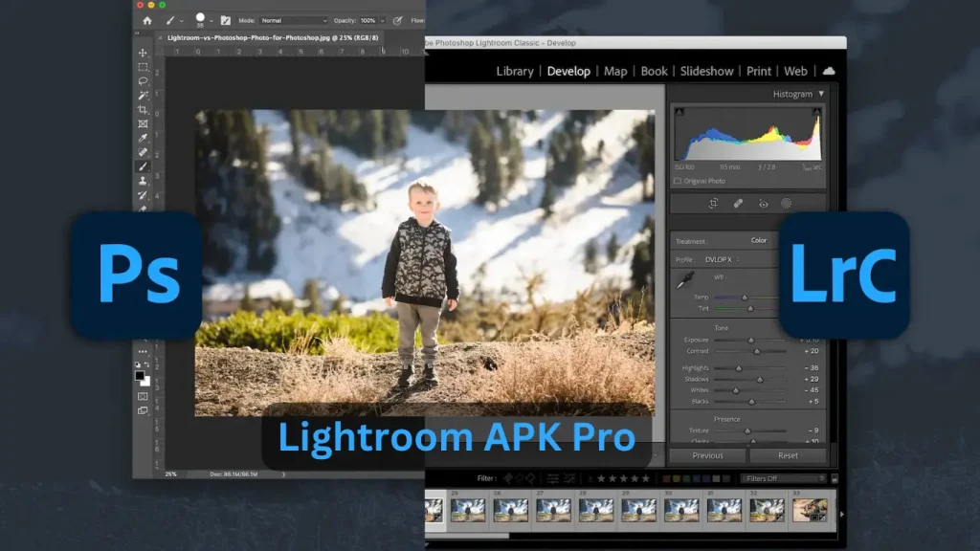Select the Rectangular Marquee tool
This screenshot has height=551, width=980.
144,67
